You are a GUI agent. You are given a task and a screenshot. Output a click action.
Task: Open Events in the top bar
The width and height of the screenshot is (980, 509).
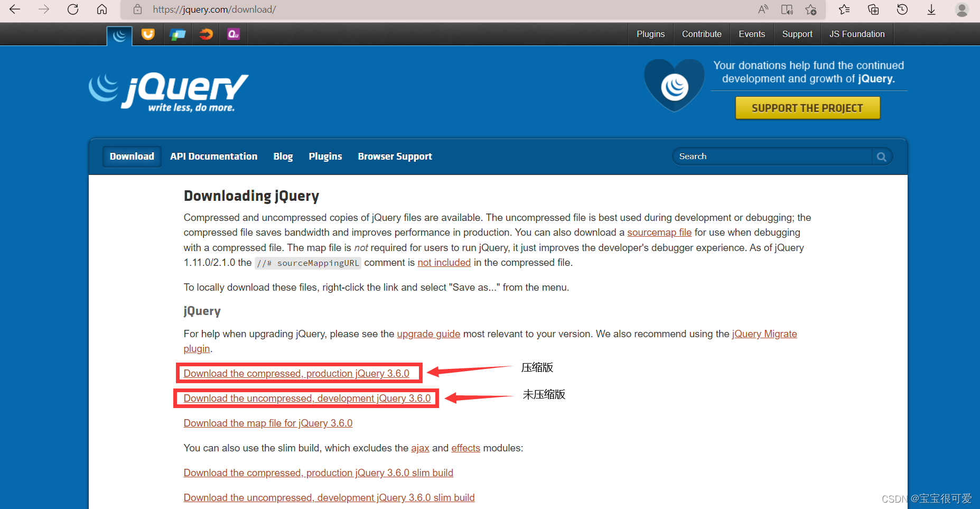tap(752, 34)
